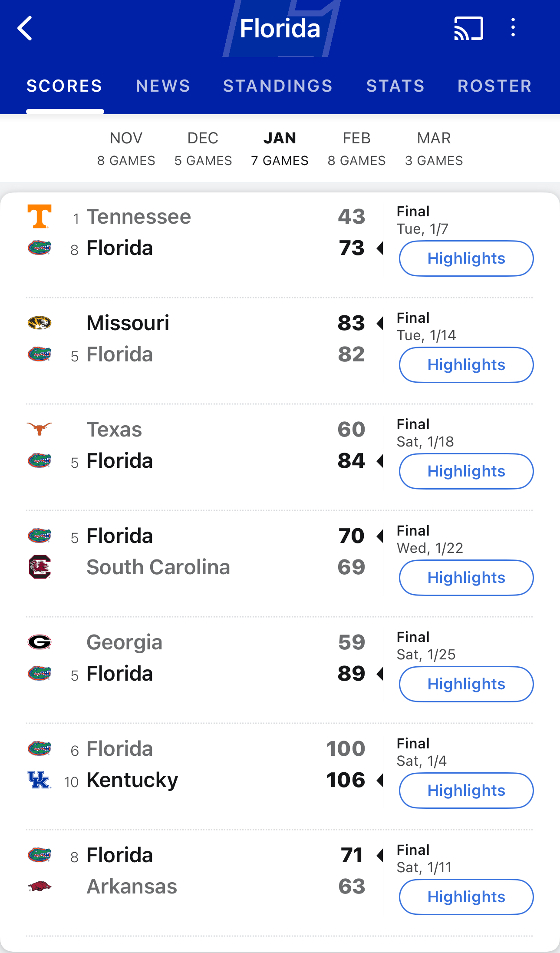Tap the Kentucky Wildcats logo
Viewport: 560px width, 953px height.
40,780
